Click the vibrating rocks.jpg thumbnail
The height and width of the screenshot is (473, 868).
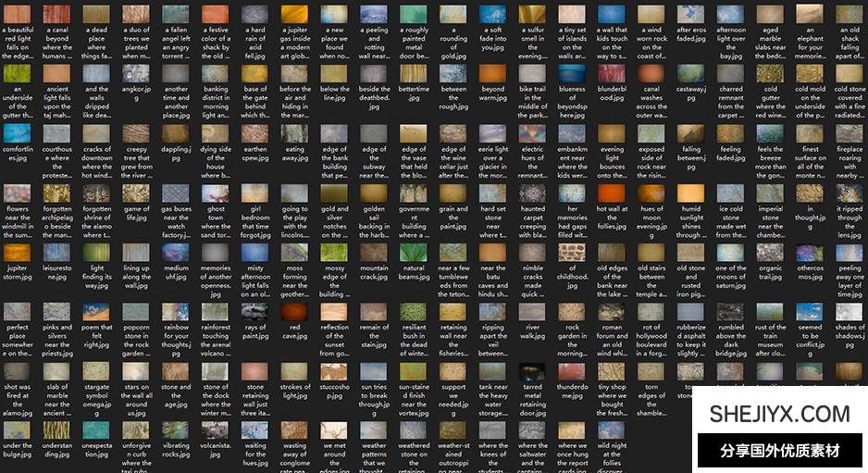click(176, 430)
